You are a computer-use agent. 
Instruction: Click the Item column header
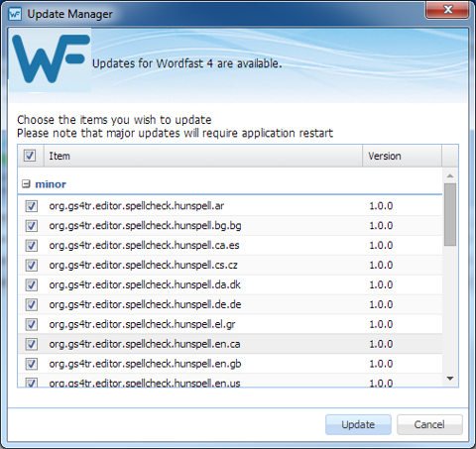pos(203,156)
